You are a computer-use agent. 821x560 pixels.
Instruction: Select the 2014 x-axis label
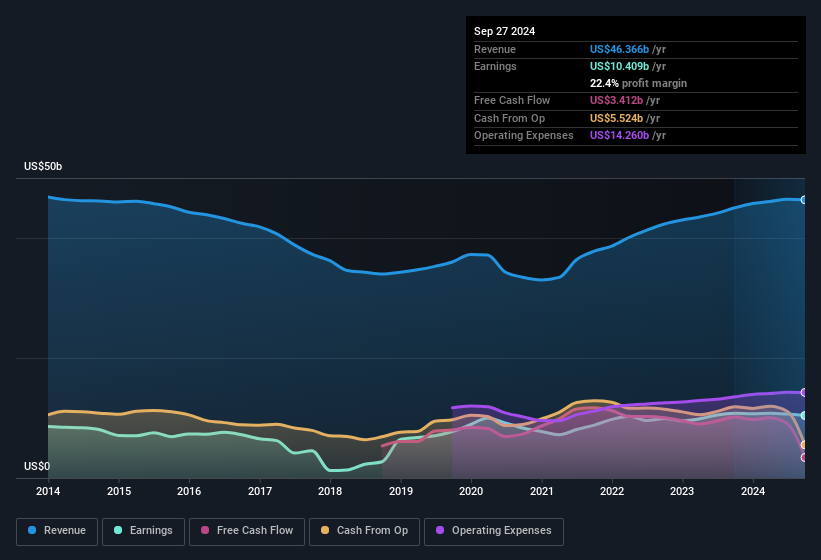pyautogui.click(x=48, y=491)
